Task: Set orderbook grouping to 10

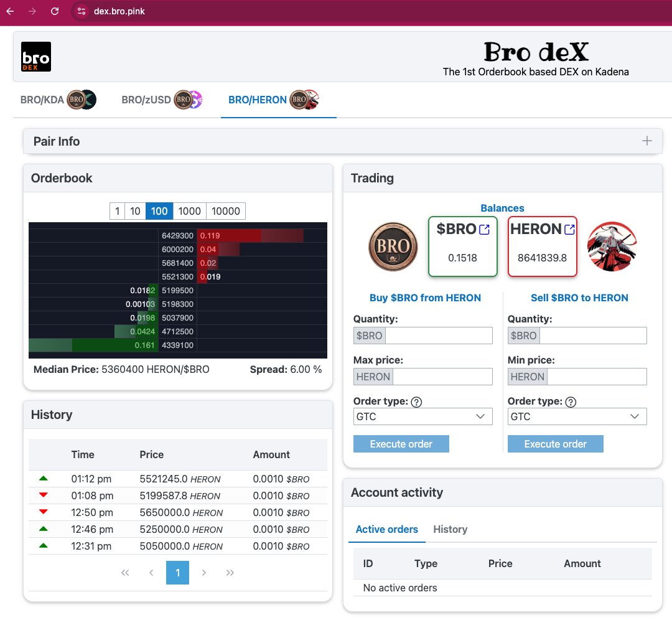Action: 135,211
